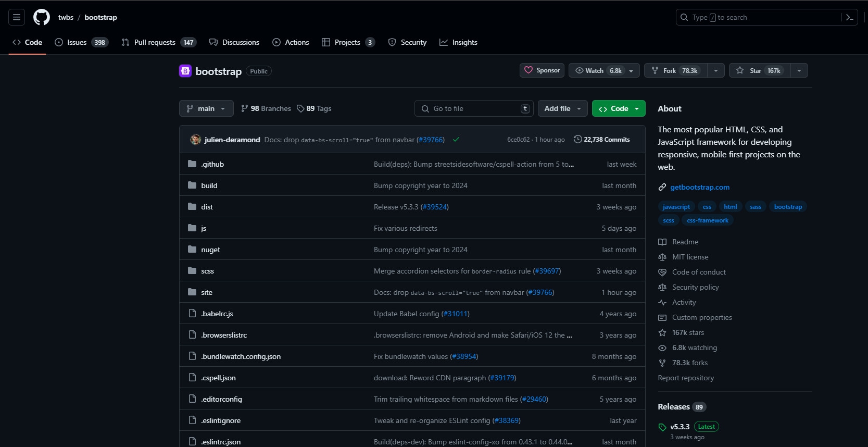Switch to the Issues tab
The image size is (868, 447).
click(x=82, y=42)
